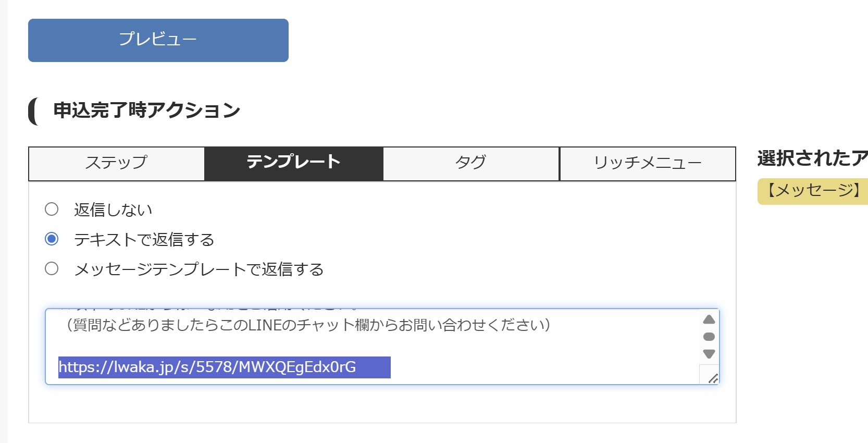The image size is (868, 443).
Task: Click the textarea scroll down arrow
Action: [x=709, y=354]
